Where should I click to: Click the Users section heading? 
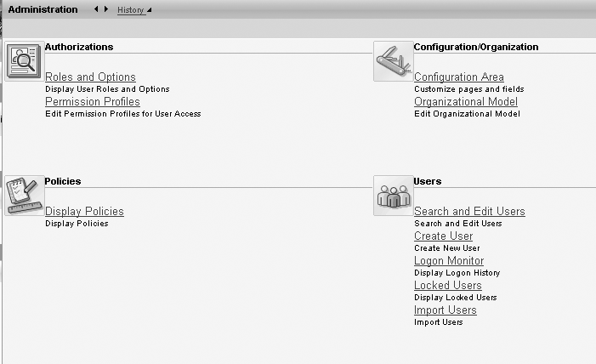pyautogui.click(x=427, y=181)
